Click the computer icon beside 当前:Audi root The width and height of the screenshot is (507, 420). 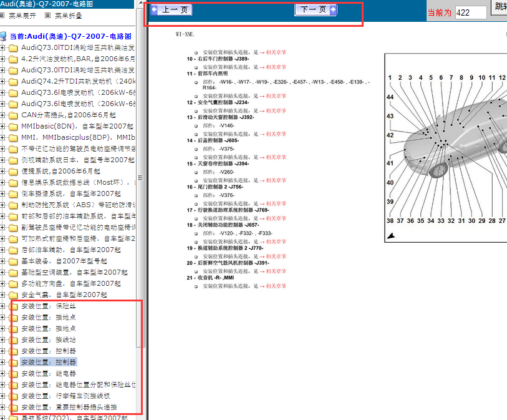click(x=3, y=36)
